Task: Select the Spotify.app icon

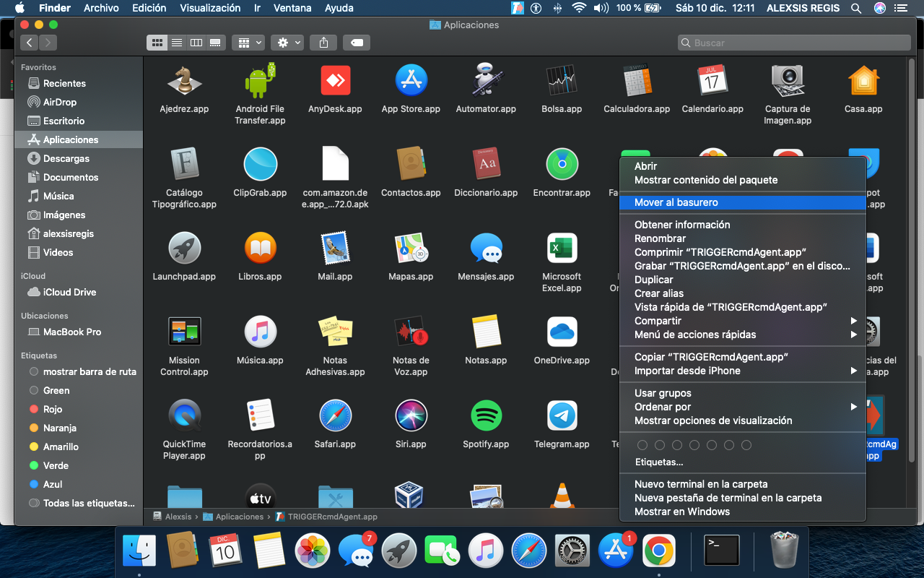Action: coord(486,415)
